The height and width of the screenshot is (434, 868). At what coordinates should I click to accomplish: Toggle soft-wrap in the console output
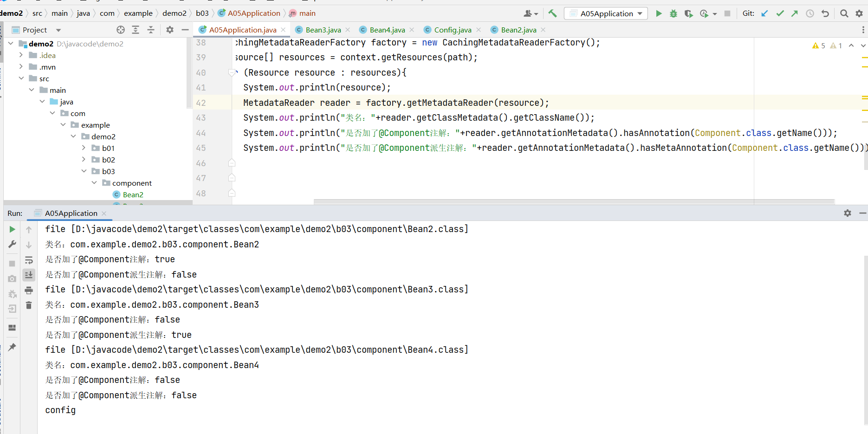pos(29,260)
